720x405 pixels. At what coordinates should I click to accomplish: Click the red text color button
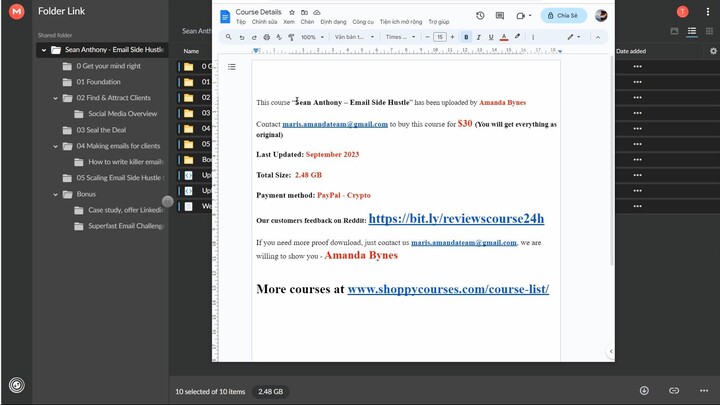point(503,37)
